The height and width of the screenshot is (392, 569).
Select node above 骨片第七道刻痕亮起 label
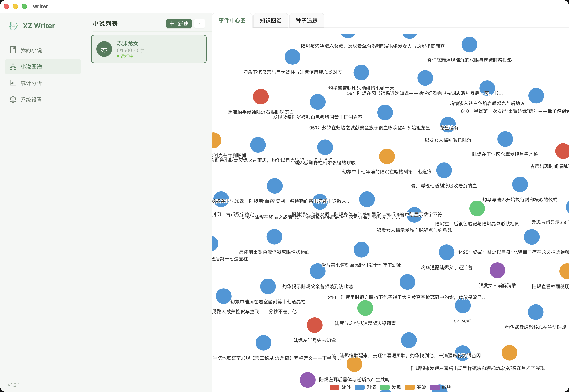click(x=361, y=250)
